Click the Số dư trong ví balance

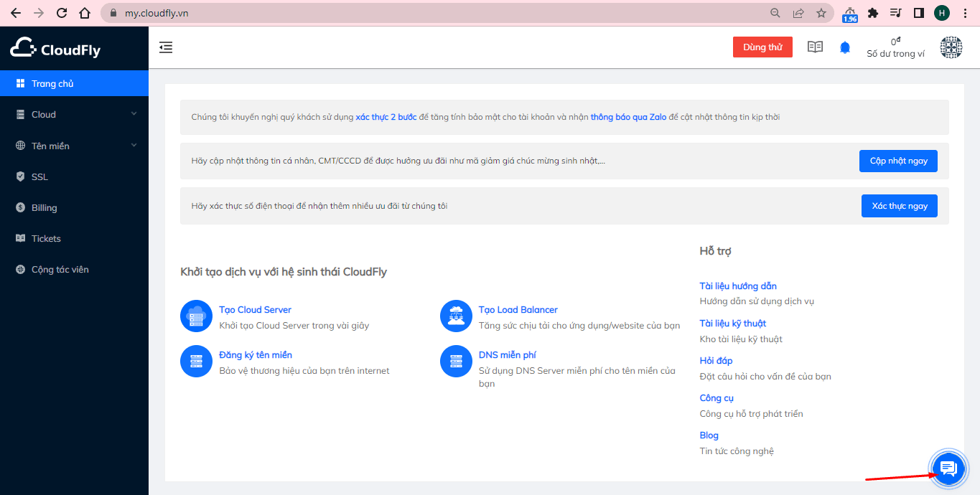coord(895,47)
